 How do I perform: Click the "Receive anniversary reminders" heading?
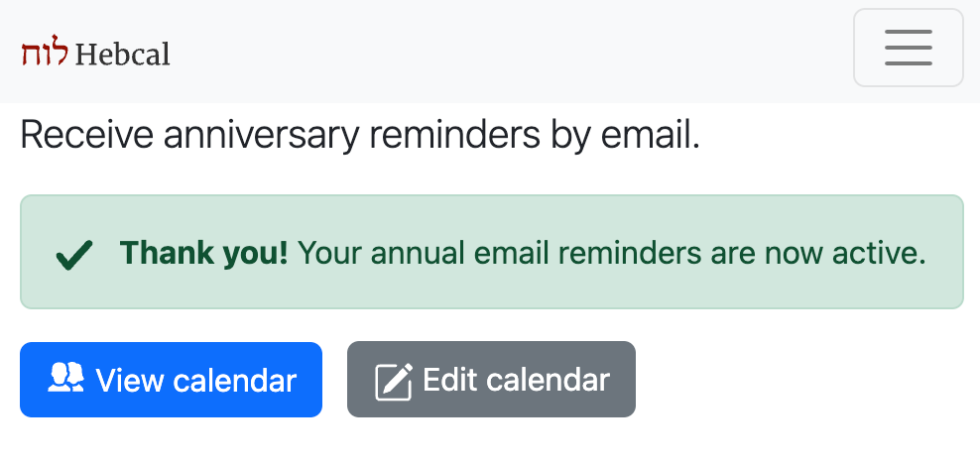pyautogui.click(x=359, y=135)
